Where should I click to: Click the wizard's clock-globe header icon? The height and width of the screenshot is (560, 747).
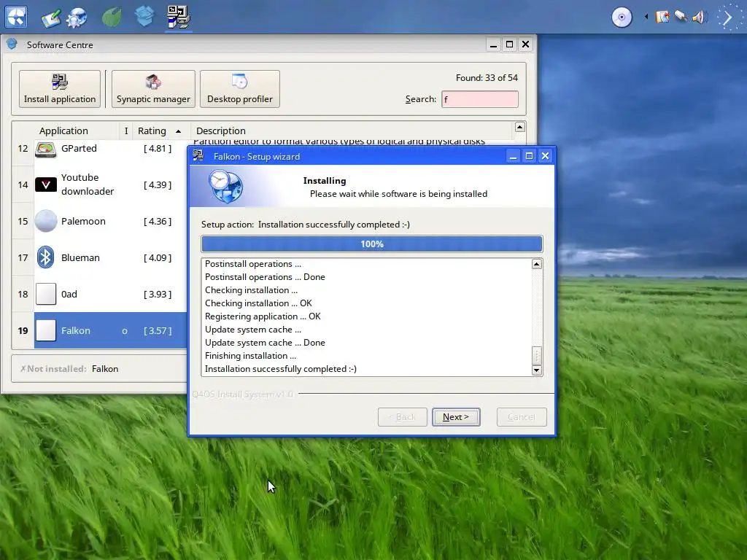[225, 186]
